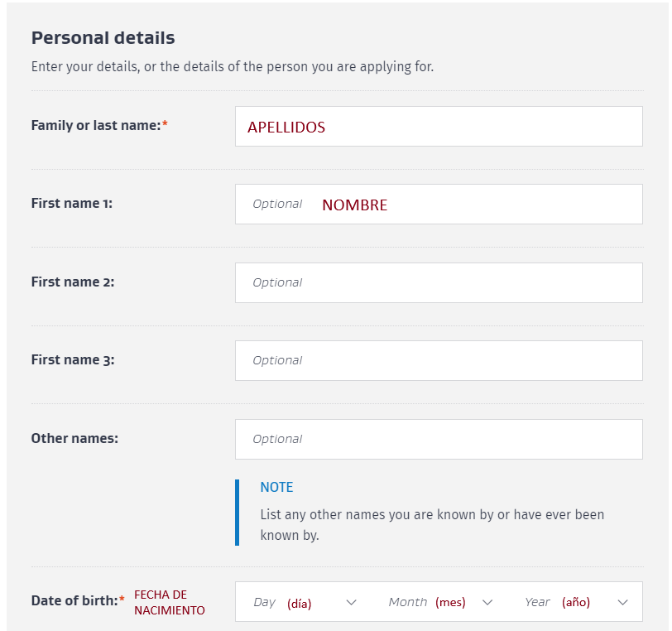Click the 'FECHA DE NACIMIENTO' red annotation
This screenshot has width=672, height=631.
(169, 602)
